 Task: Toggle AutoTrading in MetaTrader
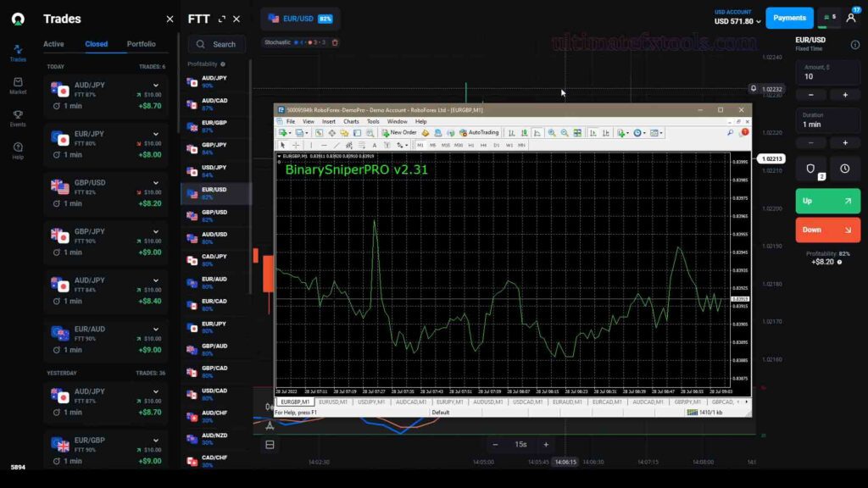pyautogui.click(x=479, y=133)
